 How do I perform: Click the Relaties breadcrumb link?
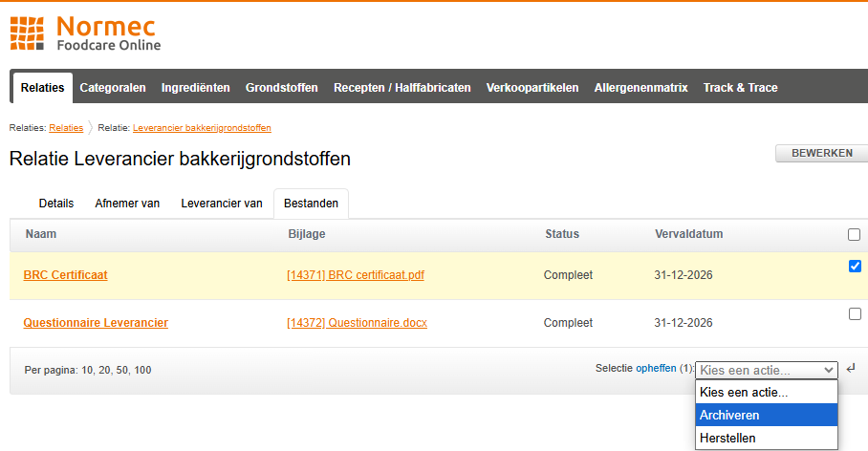tap(66, 128)
